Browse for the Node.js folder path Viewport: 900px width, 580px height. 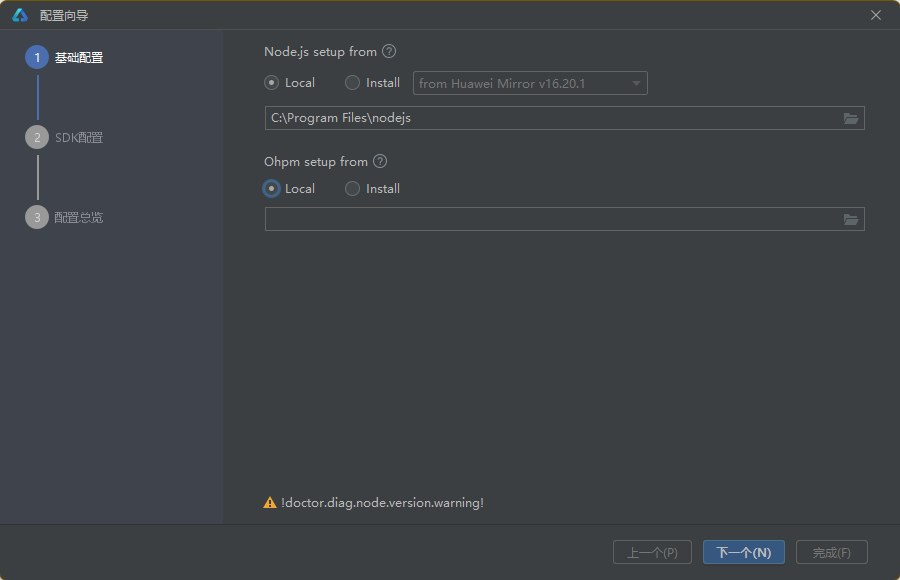[x=851, y=118]
